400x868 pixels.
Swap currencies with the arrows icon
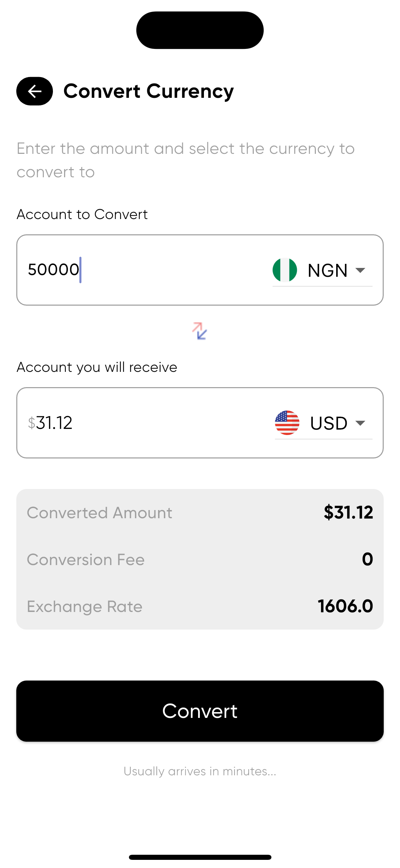coord(199,331)
